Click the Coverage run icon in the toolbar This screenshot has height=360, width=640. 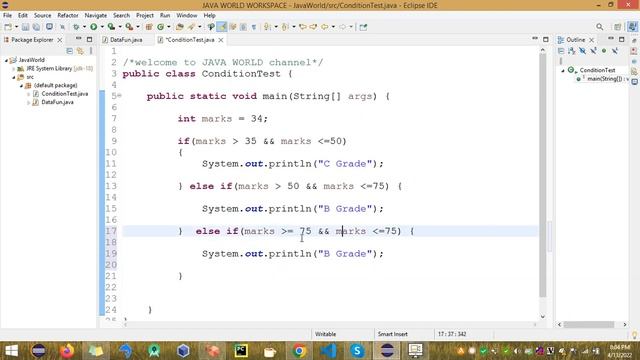click(111, 27)
